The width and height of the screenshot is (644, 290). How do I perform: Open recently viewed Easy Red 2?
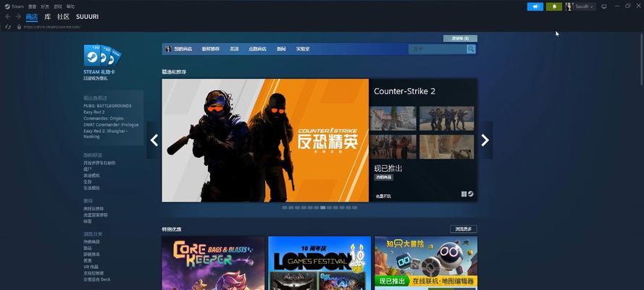94,112
